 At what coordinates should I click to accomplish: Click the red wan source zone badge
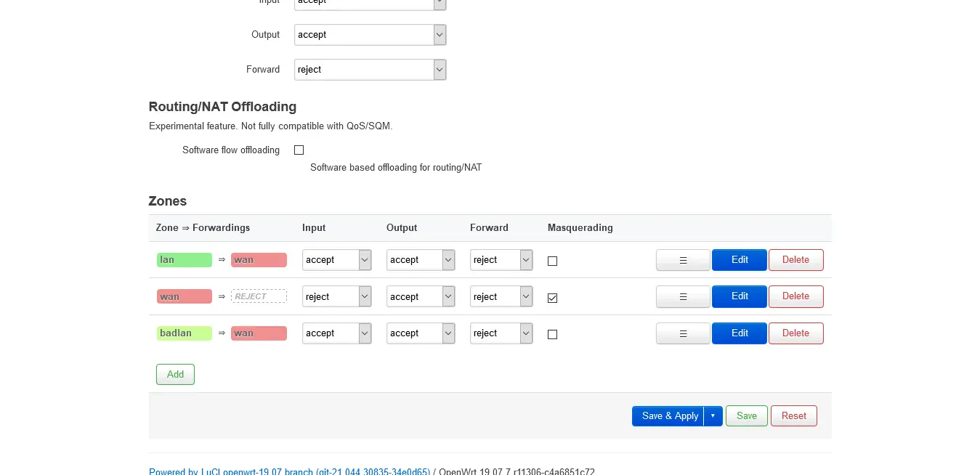tap(185, 296)
